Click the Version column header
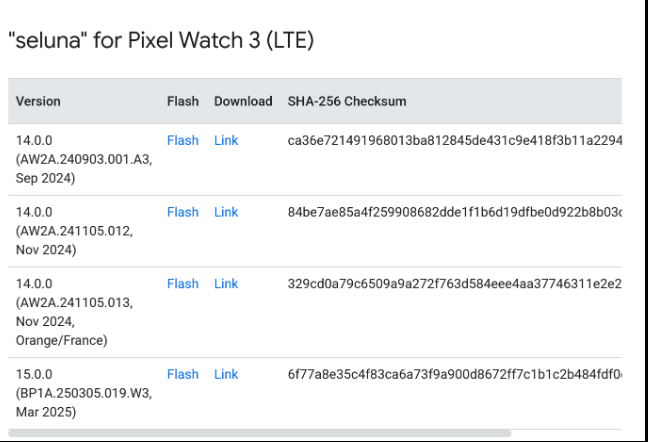Viewport: 648px width, 442px height. click(x=38, y=101)
